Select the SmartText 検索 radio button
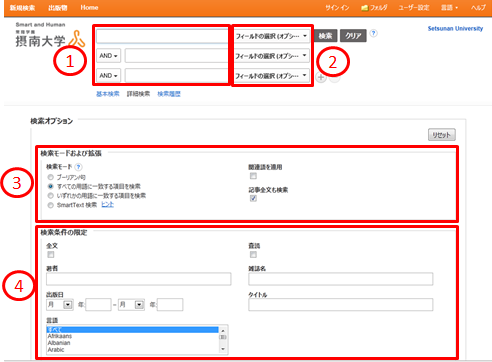492x362 pixels. pyautogui.click(x=50, y=205)
